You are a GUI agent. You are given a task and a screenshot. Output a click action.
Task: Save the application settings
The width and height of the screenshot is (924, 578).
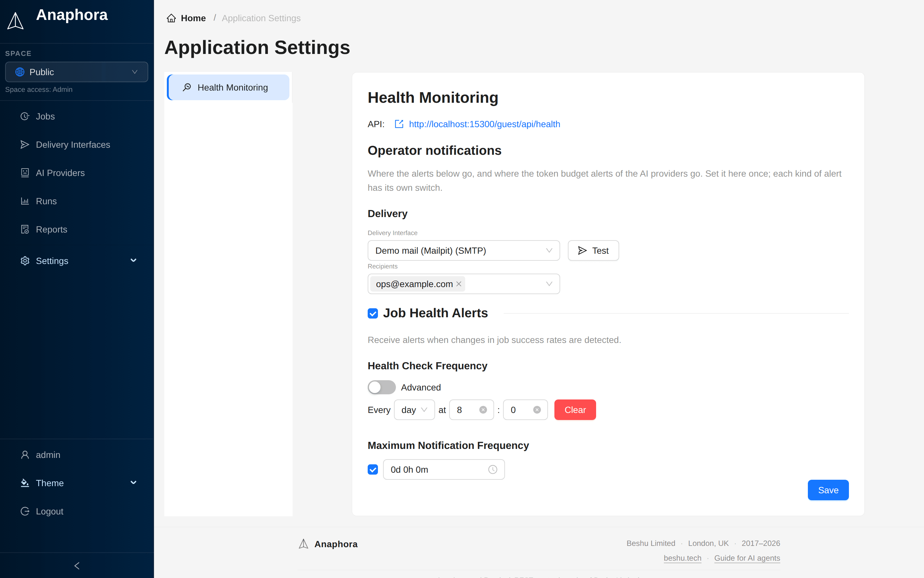click(828, 490)
